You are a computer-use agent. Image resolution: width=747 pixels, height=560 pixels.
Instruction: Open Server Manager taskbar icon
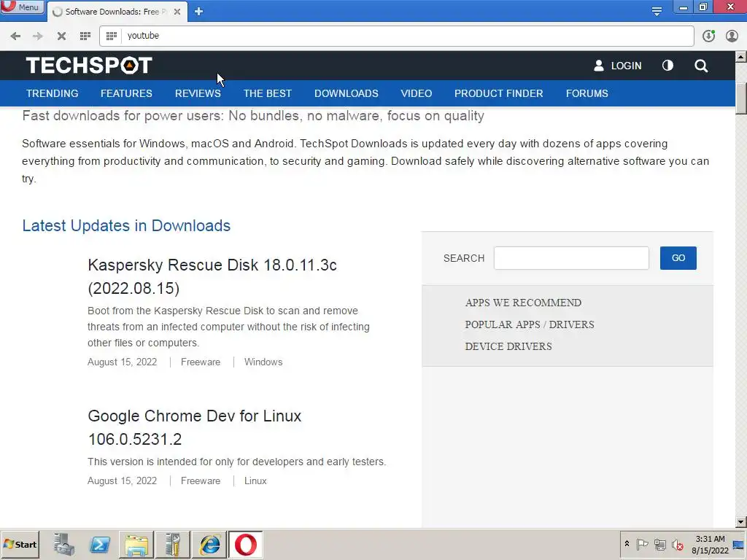coord(64,544)
